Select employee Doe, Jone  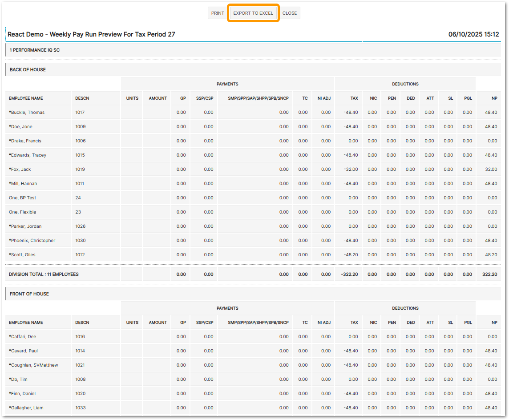tap(22, 127)
